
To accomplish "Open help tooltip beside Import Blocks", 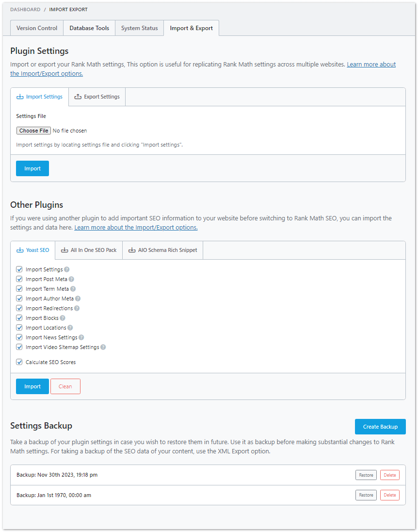I will click(x=62, y=317).
